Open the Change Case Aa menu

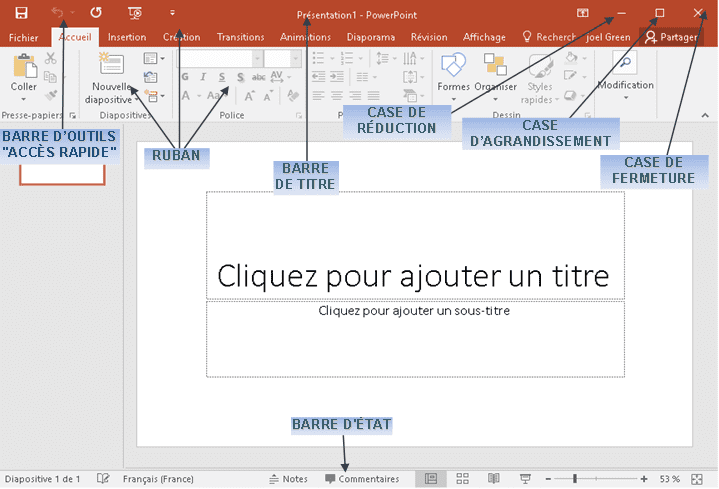pyautogui.click(x=216, y=95)
